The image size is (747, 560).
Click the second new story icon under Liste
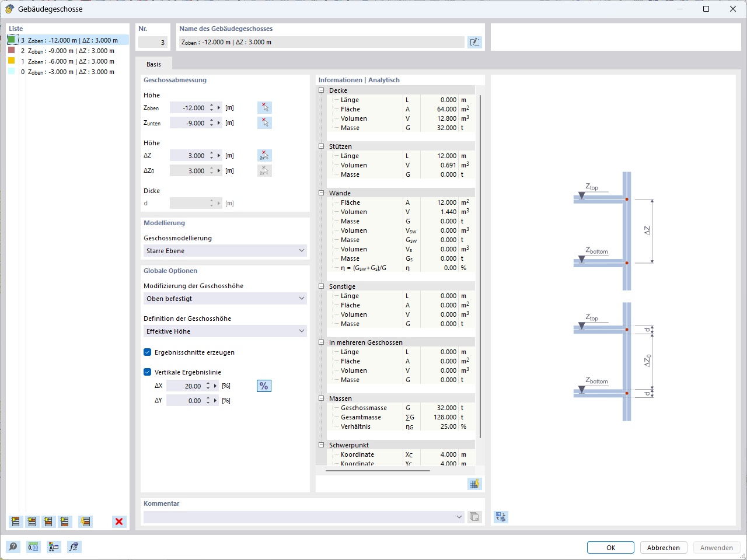pos(32,521)
